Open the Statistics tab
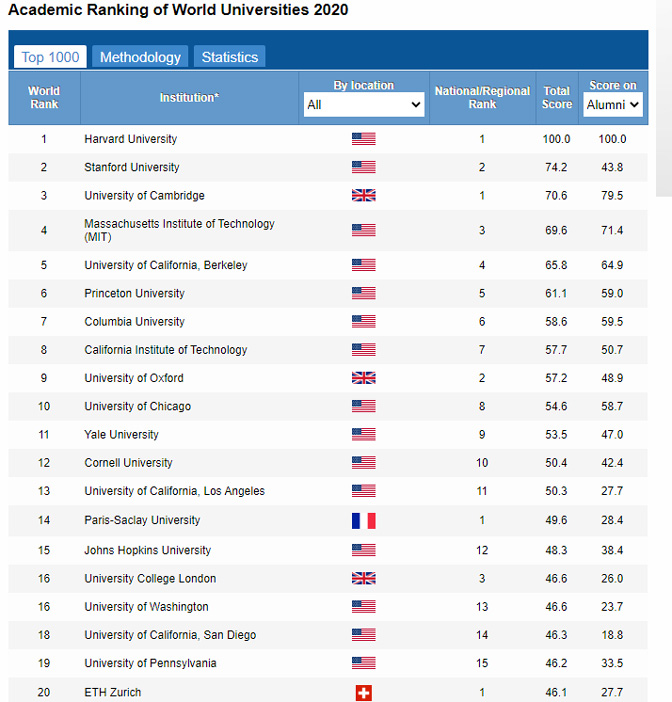 point(229,57)
